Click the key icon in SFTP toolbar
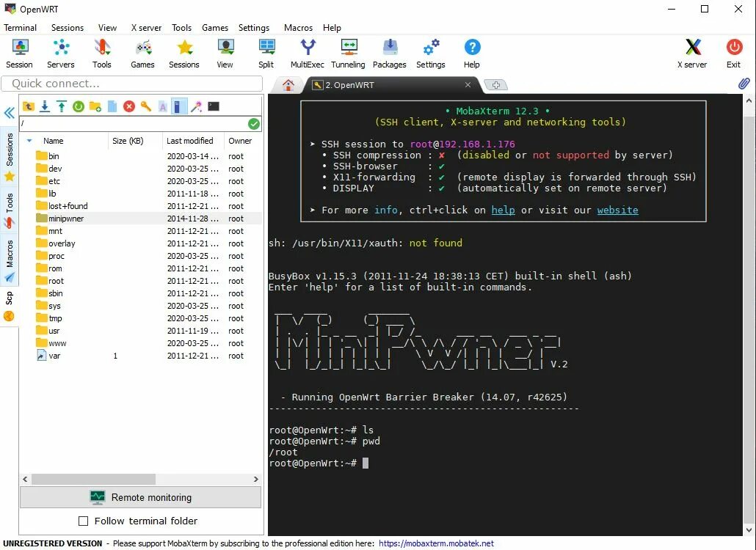Screen dimensions: 756x550 tap(145, 106)
